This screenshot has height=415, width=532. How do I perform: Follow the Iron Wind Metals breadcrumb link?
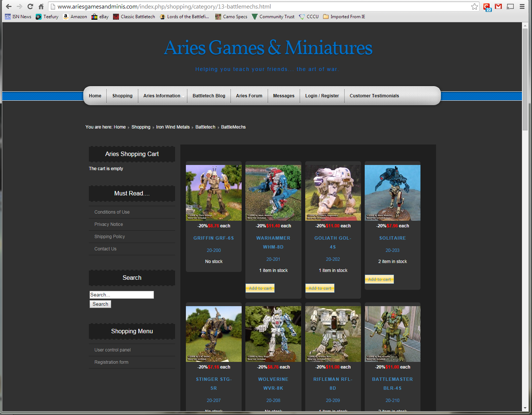coord(173,127)
